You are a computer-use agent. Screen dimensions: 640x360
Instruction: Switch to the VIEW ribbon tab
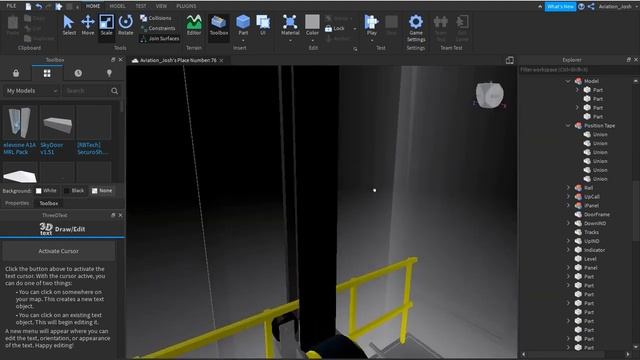coord(161,6)
